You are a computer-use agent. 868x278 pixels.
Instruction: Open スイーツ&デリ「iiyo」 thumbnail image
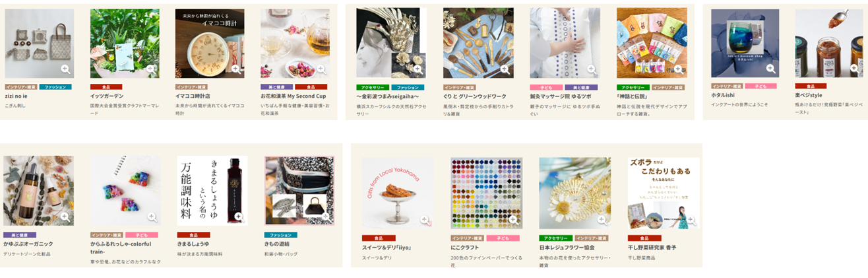click(x=398, y=193)
